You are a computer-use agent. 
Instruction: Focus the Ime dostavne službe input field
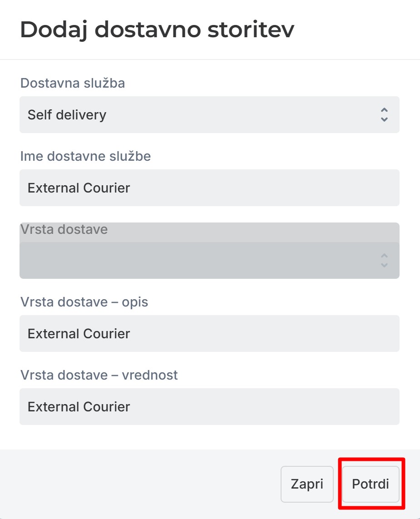tap(209, 188)
